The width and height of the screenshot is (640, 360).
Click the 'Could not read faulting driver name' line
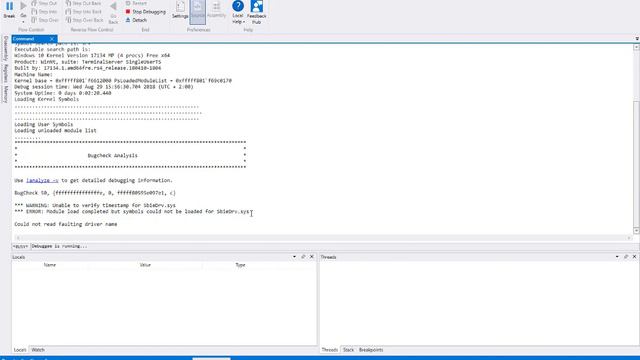click(x=66, y=224)
